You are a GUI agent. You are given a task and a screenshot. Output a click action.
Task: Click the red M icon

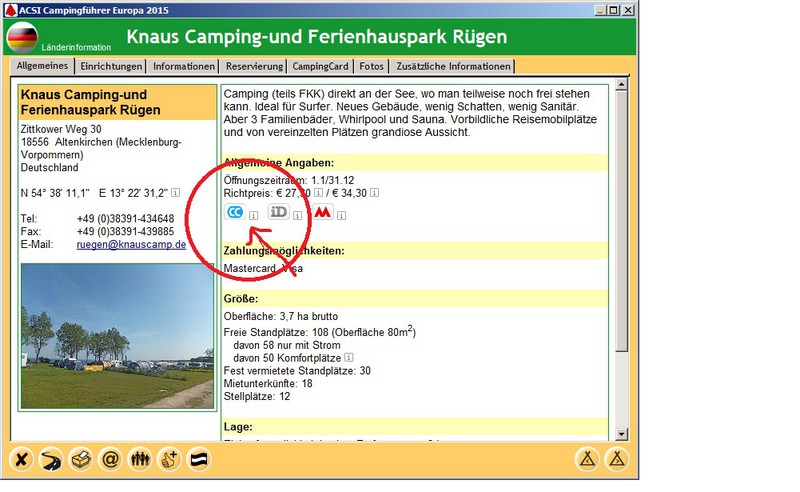[x=323, y=212]
